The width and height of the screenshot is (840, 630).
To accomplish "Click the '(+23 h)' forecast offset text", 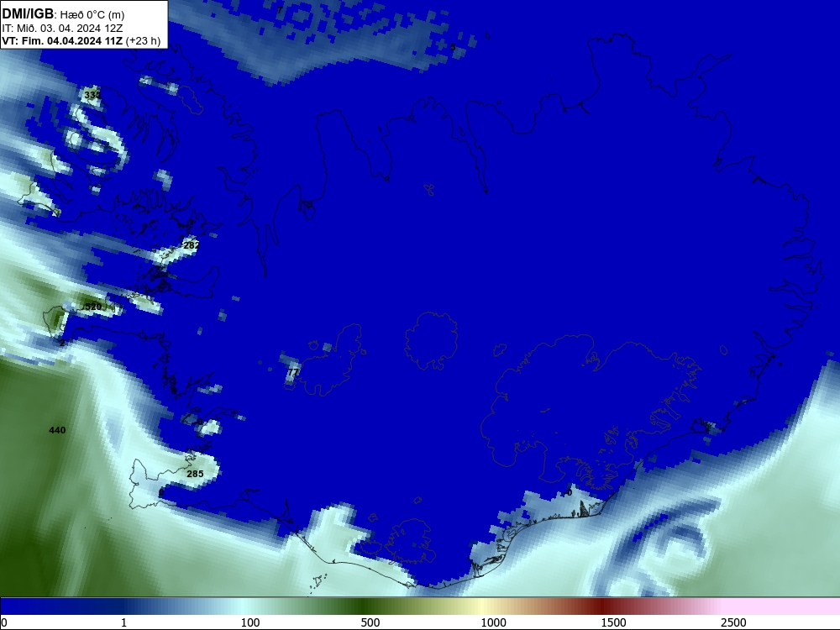I will point(143,41).
